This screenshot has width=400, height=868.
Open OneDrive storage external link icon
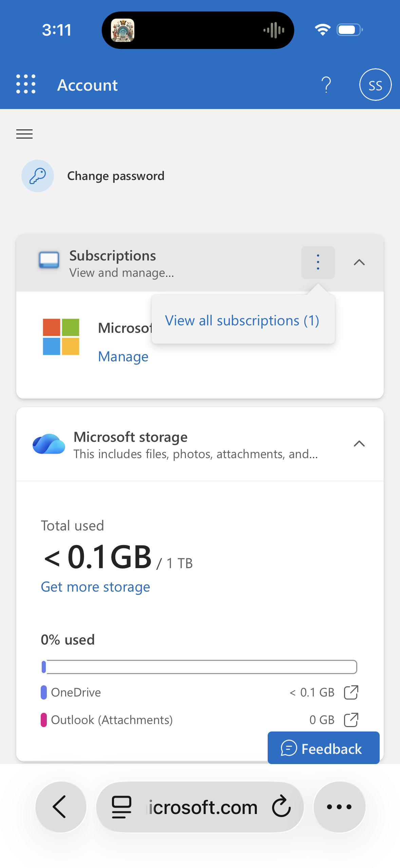[351, 692]
